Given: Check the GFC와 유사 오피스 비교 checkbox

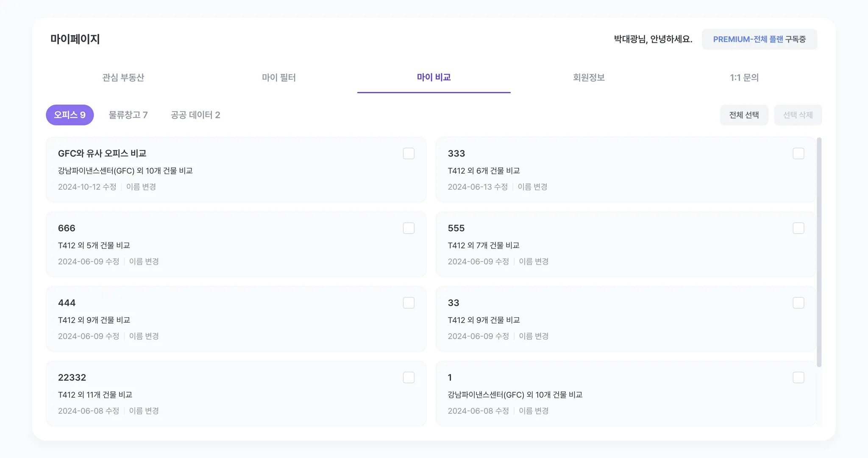Looking at the screenshot, I should click(409, 154).
